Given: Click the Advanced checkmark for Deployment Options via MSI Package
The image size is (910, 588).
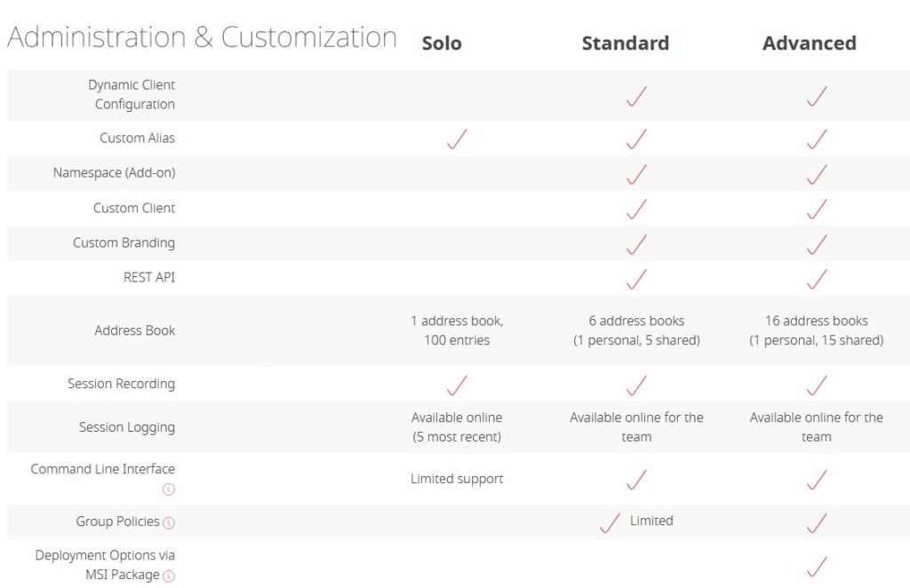Looking at the screenshot, I should pyautogui.click(x=817, y=567).
